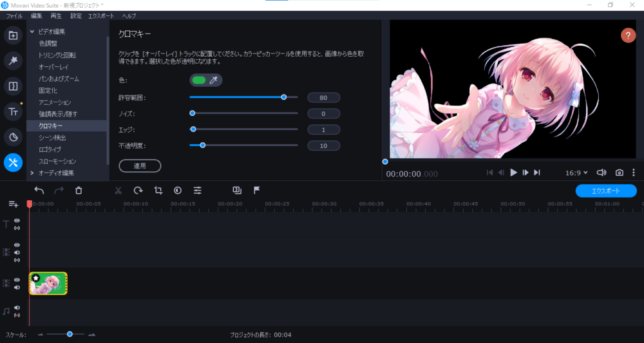
Task: Mute the overlay track
Action: [x=17, y=252]
